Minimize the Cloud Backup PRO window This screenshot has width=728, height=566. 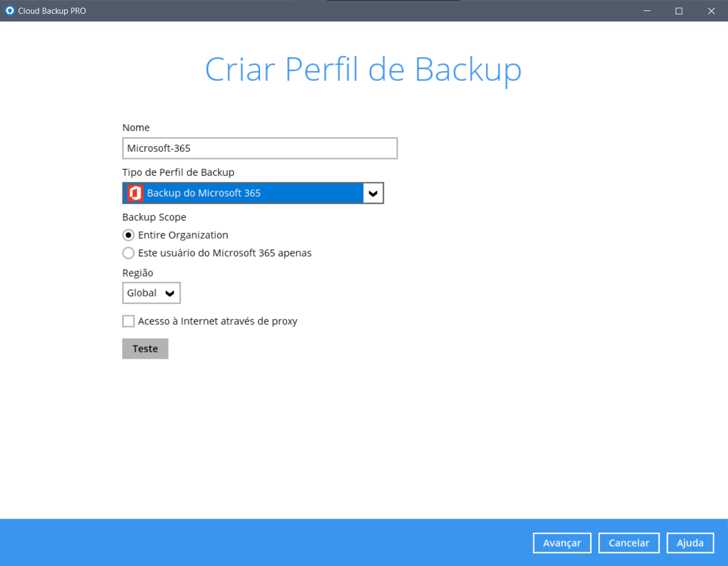coord(647,11)
